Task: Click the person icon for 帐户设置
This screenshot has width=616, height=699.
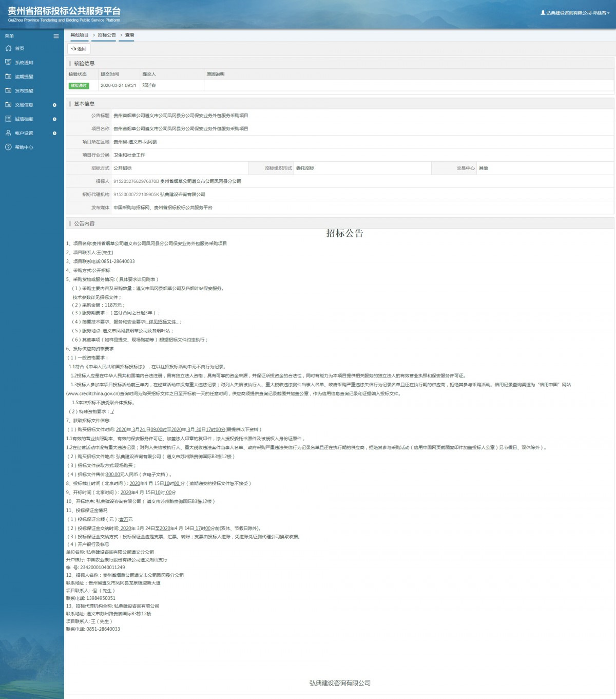Action: coord(8,133)
